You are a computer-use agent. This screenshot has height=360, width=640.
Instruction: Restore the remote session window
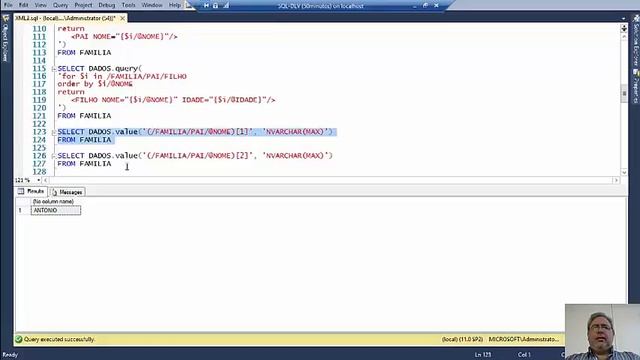click(425, 6)
